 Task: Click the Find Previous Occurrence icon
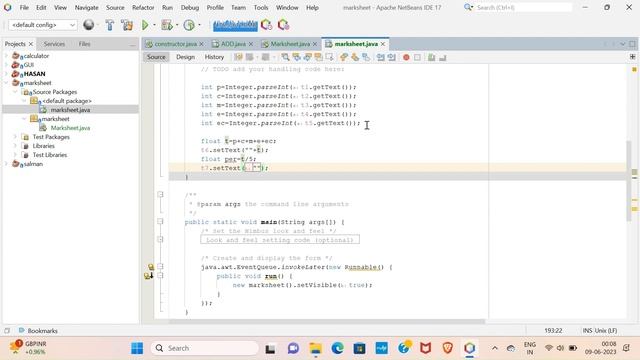point(296,57)
